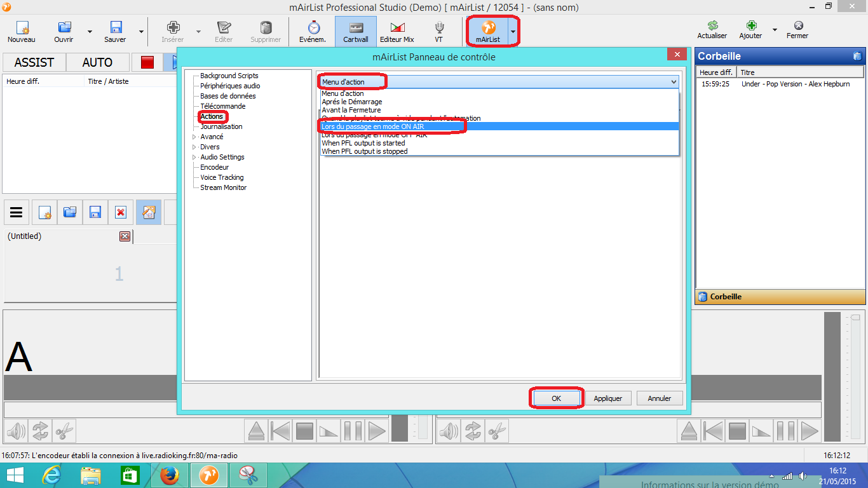Click the cartwall delete red X icon
Image resolution: width=868 pixels, height=488 pixels.
click(121, 212)
